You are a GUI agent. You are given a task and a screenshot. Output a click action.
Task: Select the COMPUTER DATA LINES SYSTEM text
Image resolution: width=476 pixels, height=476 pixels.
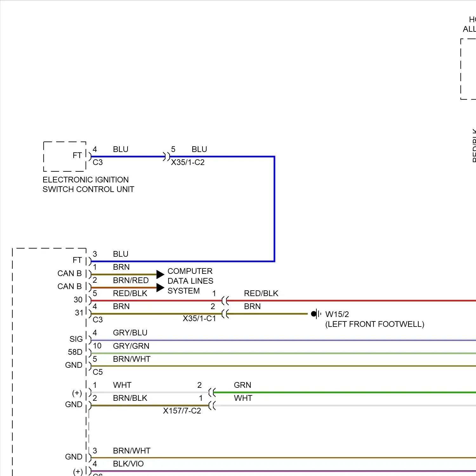(190, 281)
